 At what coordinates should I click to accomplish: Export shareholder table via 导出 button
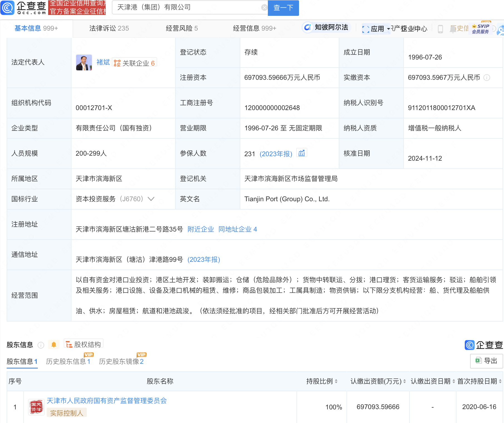[x=486, y=361]
